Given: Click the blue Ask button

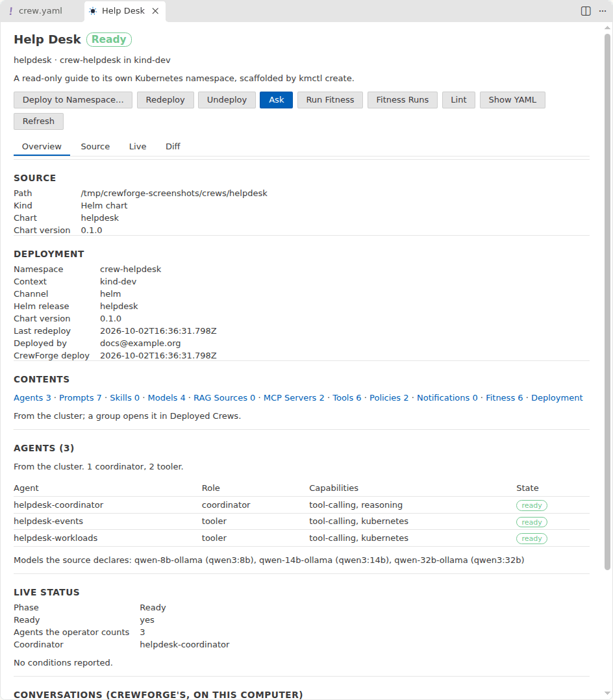Looking at the screenshot, I should [x=277, y=99].
